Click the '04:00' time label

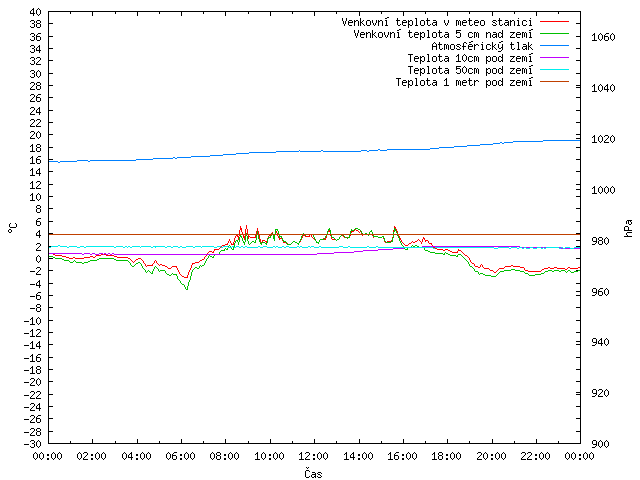[x=136, y=456]
